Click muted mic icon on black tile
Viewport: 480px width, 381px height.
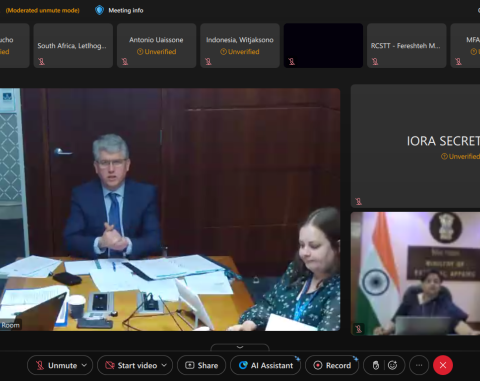pos(291,61)
